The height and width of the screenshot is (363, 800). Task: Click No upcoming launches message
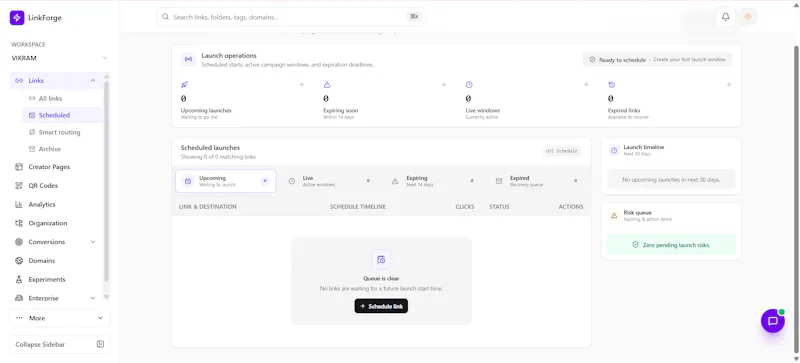(x=671, y=180)
